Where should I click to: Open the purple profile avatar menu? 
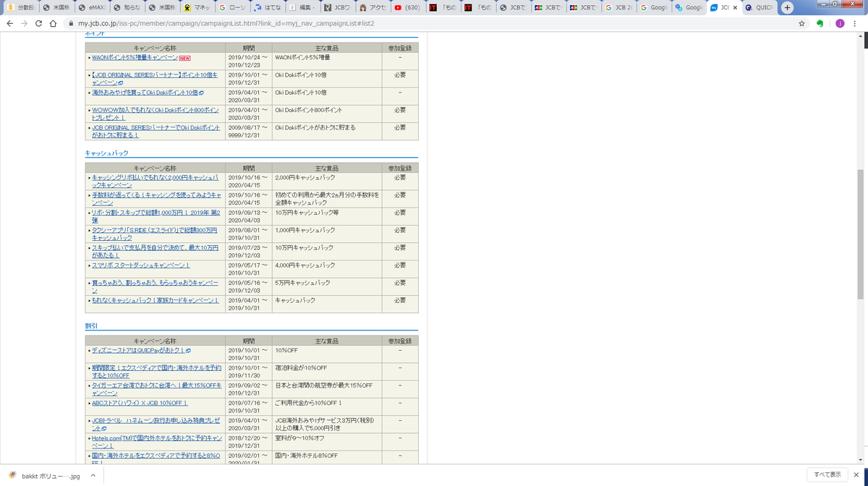coord(839,23)
